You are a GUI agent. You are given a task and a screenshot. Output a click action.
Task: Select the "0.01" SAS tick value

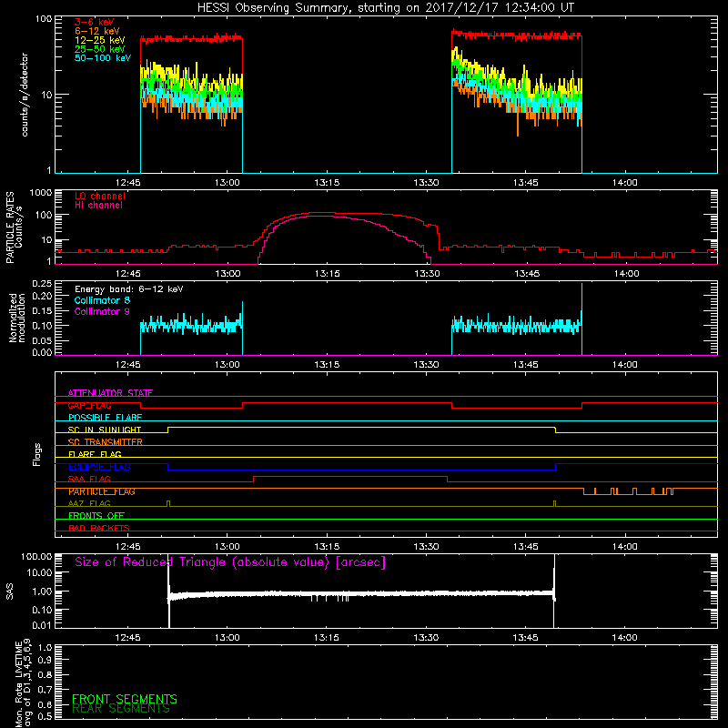[x=42, y=625]
